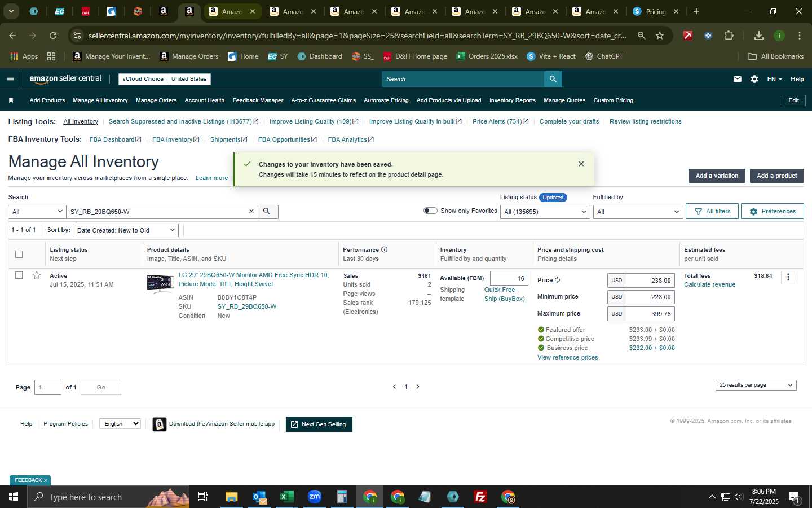Open File Explorer from the taskbar
Screen dimensions: 812x508
(231, 497)
